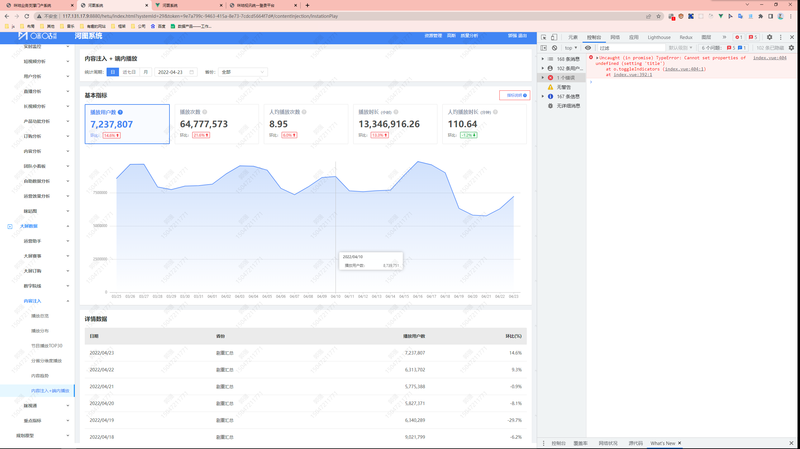Viewport: 800px width, 449px height.
Task: Expand the Uncaught TypeError message triangle
Action: tap(597, 58)
